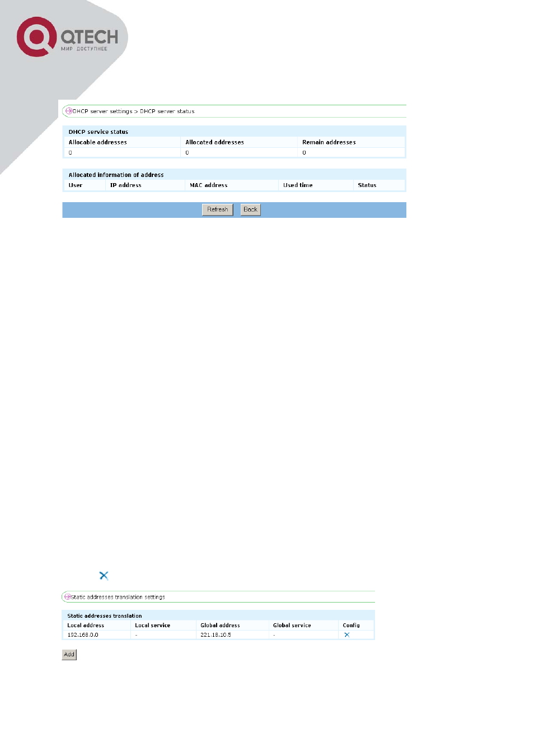Viewport: 534px width, 756px height.
Task: Select the 'Local service' column header
Action: [x=153, y=626]
